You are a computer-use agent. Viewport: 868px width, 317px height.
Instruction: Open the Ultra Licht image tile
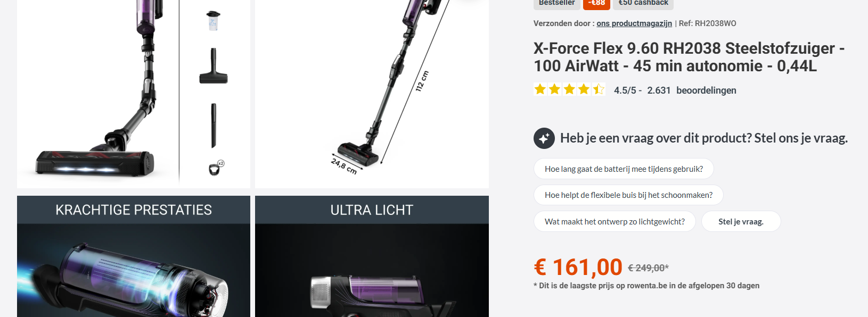(372, 256)
